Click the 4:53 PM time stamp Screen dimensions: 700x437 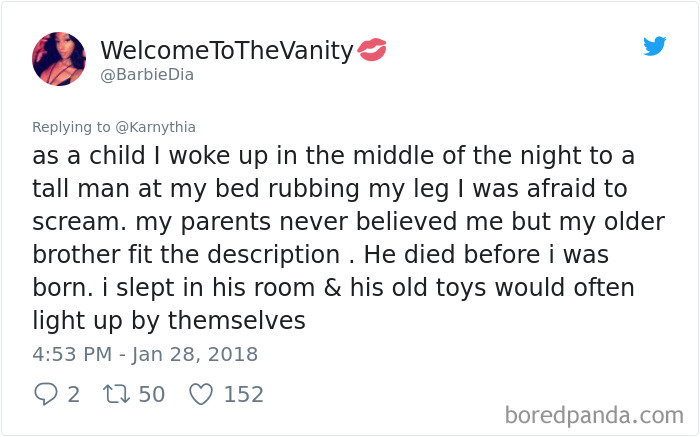pyautogui.click(x=70, y=354)
